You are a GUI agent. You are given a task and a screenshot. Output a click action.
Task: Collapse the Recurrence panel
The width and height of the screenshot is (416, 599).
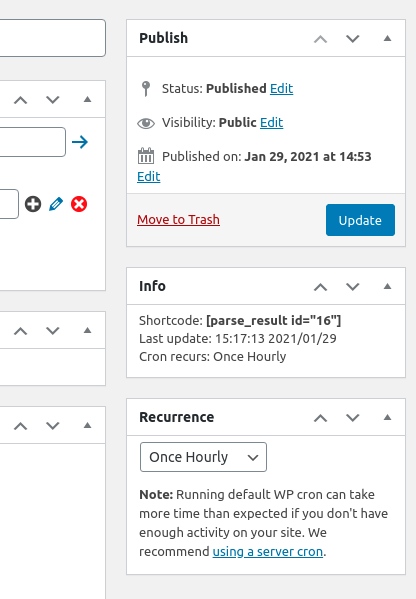click(x=387, y=417)
